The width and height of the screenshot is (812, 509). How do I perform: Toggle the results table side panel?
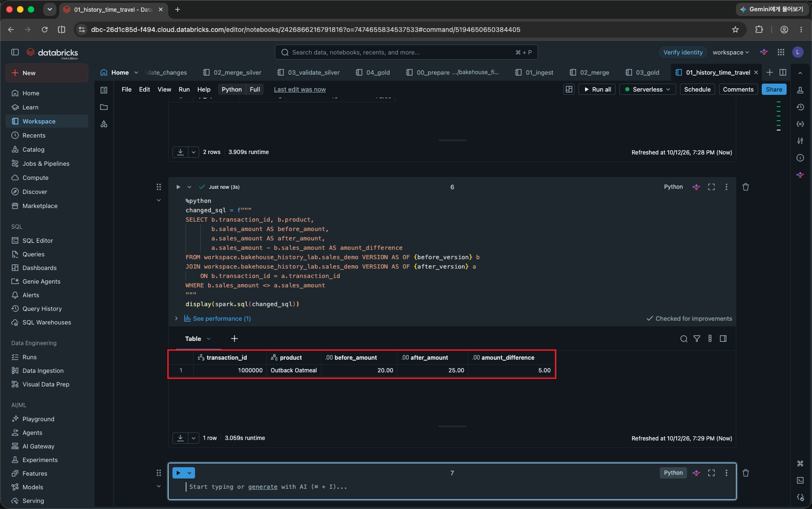click(x=723, y=339)
